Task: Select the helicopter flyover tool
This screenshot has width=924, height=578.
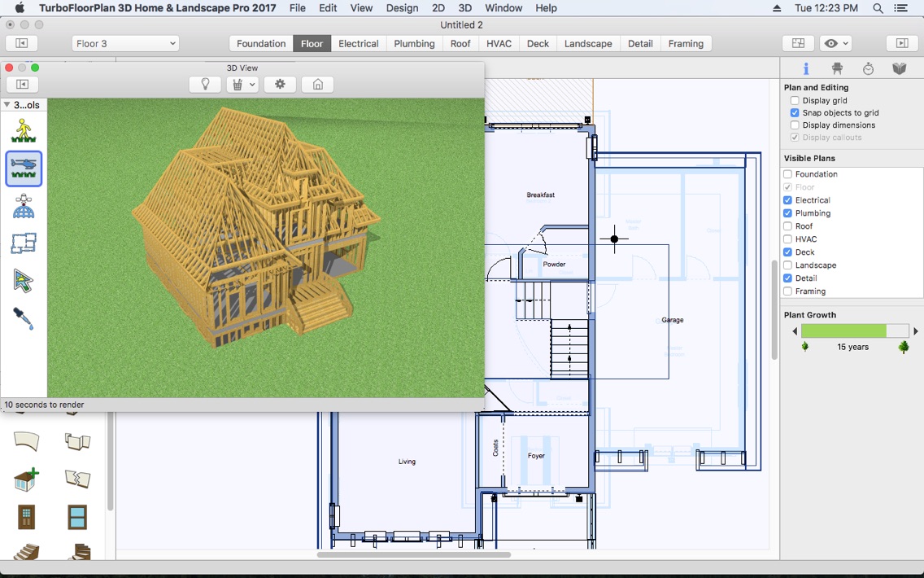Action: coord(24,169)
